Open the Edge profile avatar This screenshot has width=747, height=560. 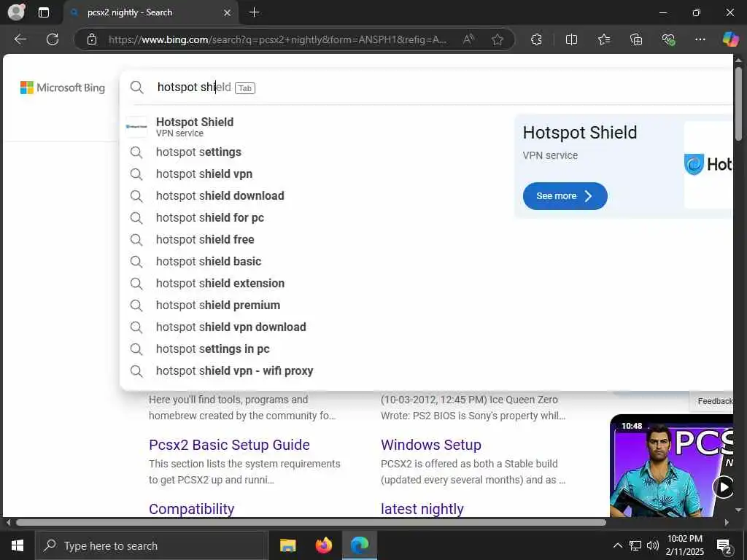pyautogui.click(x=16, y=12)
